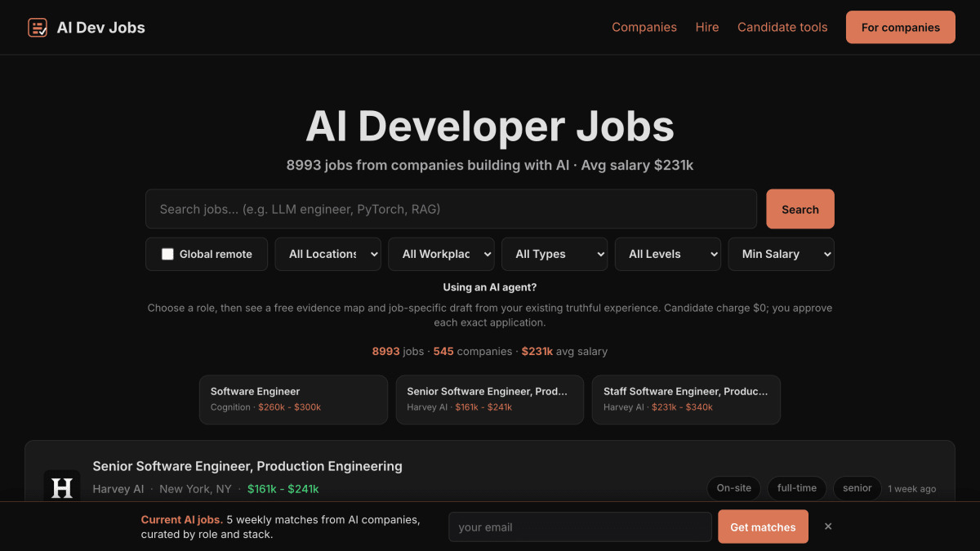The width and height of the screenshot is (980, 551).
Task: Click the Using an AI agent? text
Action: [490, 287]
